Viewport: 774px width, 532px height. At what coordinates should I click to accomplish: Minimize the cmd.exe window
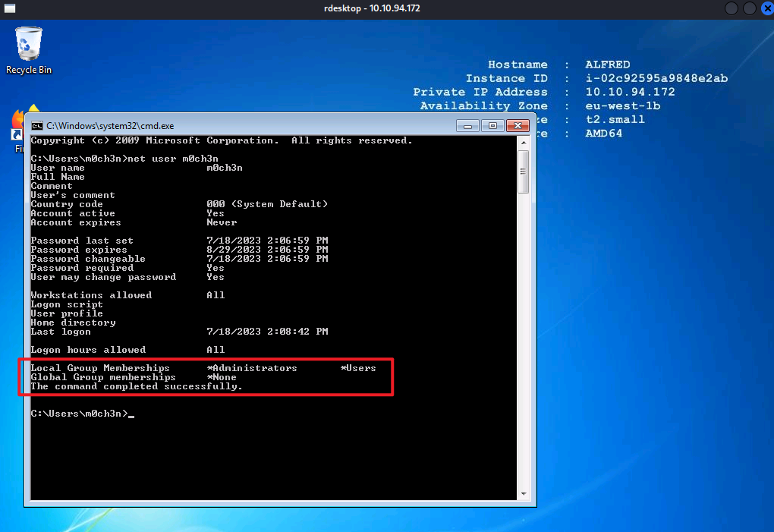(x=467, y=126)
